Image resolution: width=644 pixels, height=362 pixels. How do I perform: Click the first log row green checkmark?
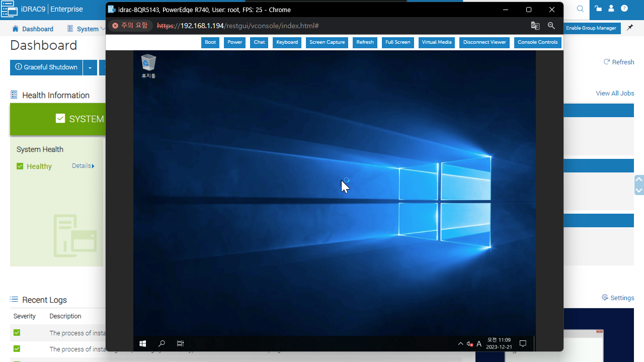click(17, 333)
